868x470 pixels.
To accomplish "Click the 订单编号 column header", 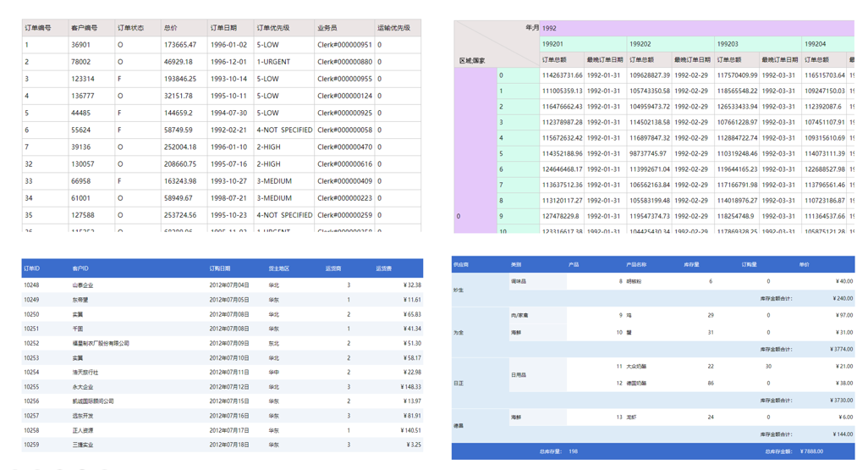I will tap(38, 28).
